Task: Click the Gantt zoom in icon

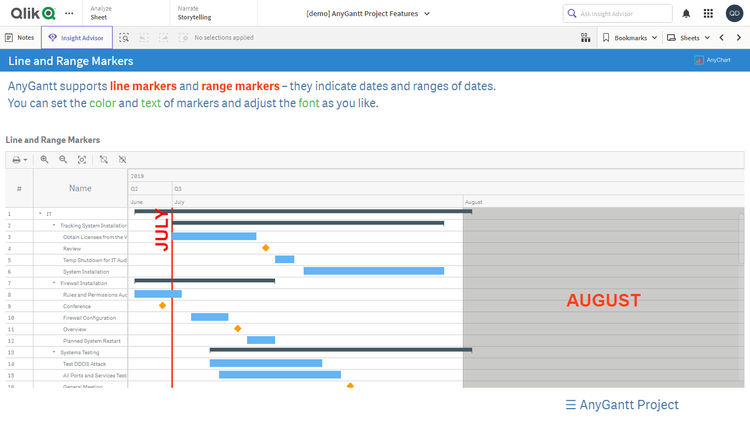Action: (45, 159)
